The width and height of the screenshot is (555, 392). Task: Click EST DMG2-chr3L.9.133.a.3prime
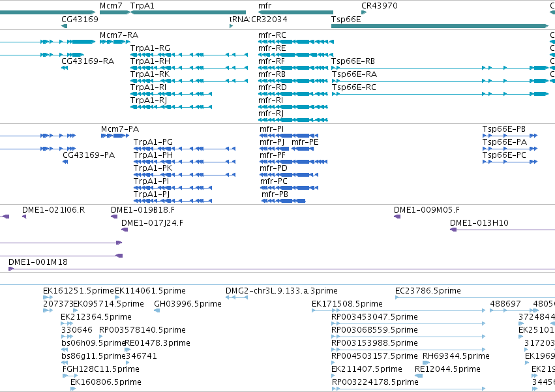[237, 297]
